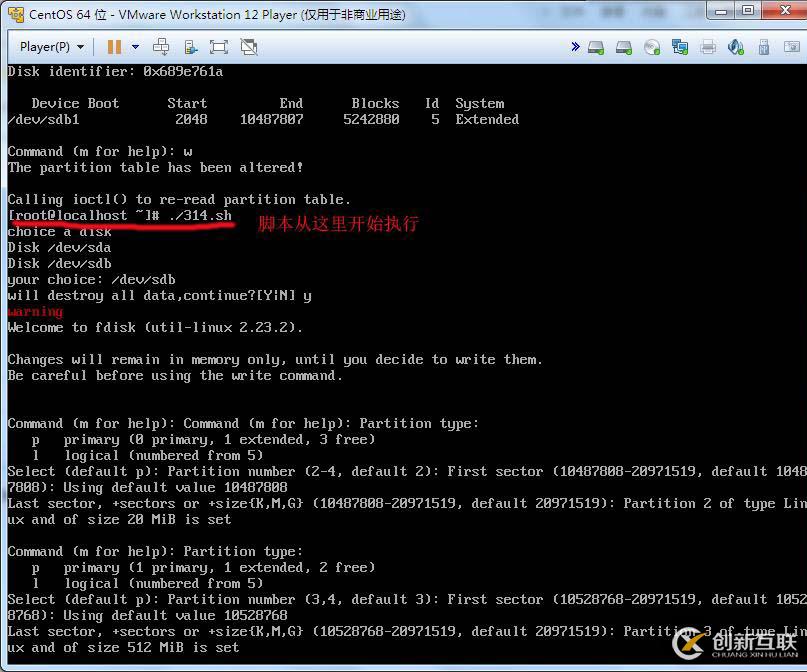Click the network adapter device icon
The height and width of the screenshot is (672, 807).
680,47
